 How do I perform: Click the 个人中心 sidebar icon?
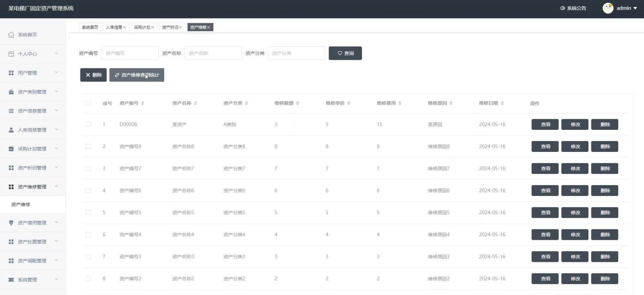pyautogui.click(x=11, y=54)
